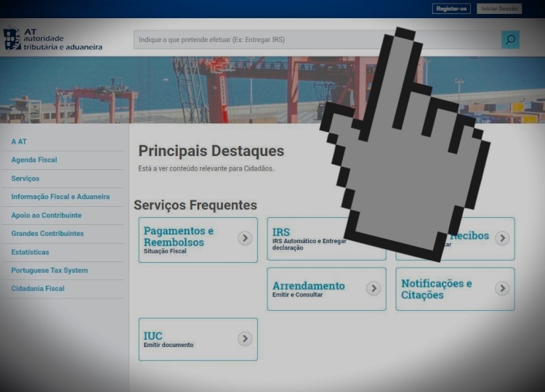
Task: Select the arrow icon in the IUC card
Action: click(x=245, y=339)
